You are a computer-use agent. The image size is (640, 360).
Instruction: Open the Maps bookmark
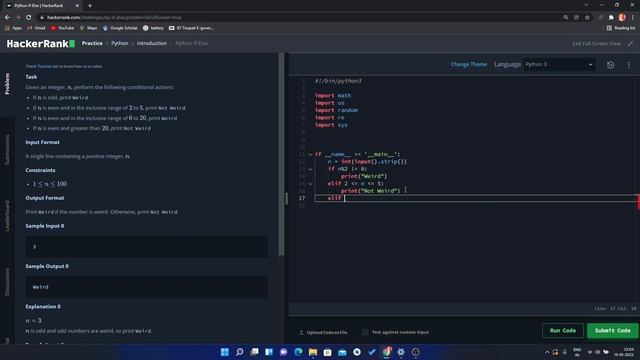click(88, 28)
